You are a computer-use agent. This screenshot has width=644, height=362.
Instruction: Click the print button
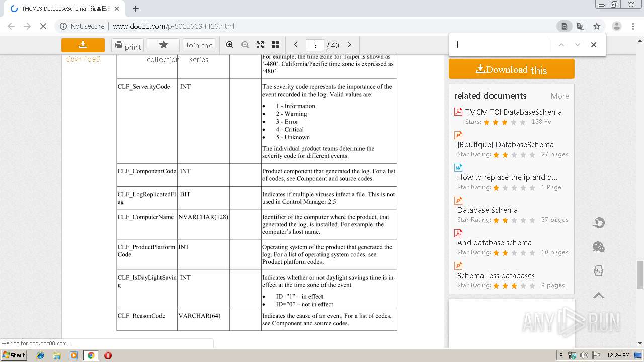pyautogui.click(x=127, y=45)
